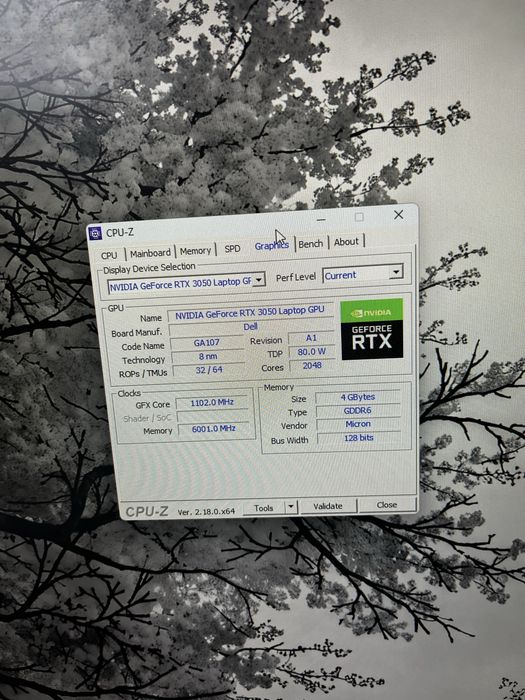525x700 pixels.
Task: Switch to the CPU tab
Action: pos(109,255)
